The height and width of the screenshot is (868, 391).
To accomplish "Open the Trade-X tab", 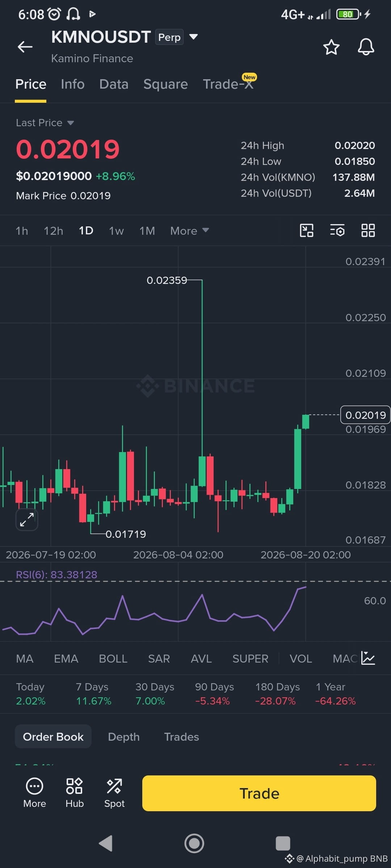I will pos(228,84).
